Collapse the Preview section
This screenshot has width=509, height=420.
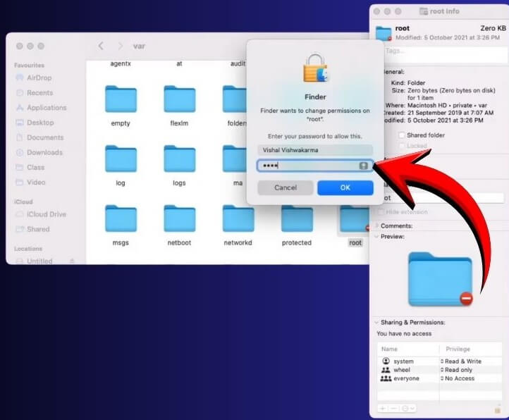click(376, 236)
